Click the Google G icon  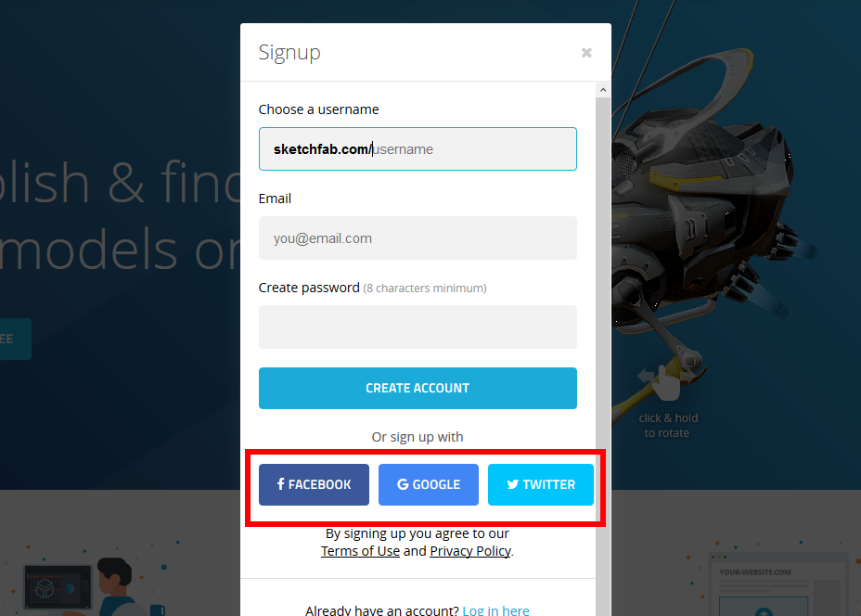click(x=403, y=484)
